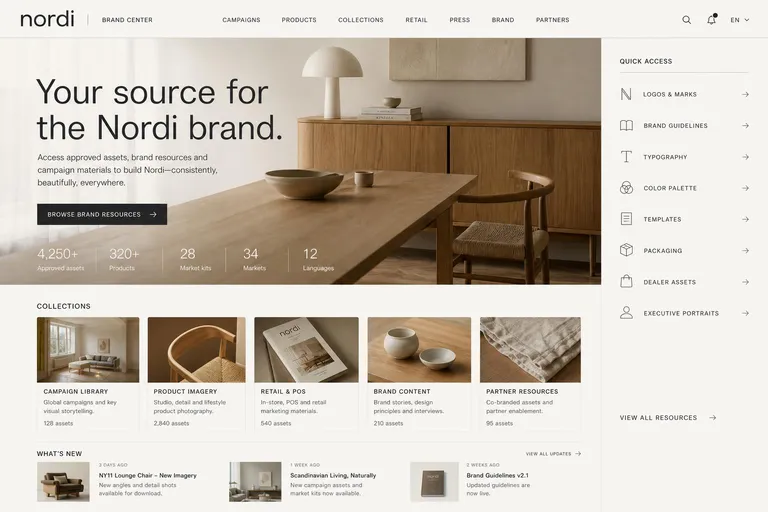Open Dealer Assets quick access link
The width and height of the screenshot is (768, 512).
pyautogui.click(x=684, y=282)
